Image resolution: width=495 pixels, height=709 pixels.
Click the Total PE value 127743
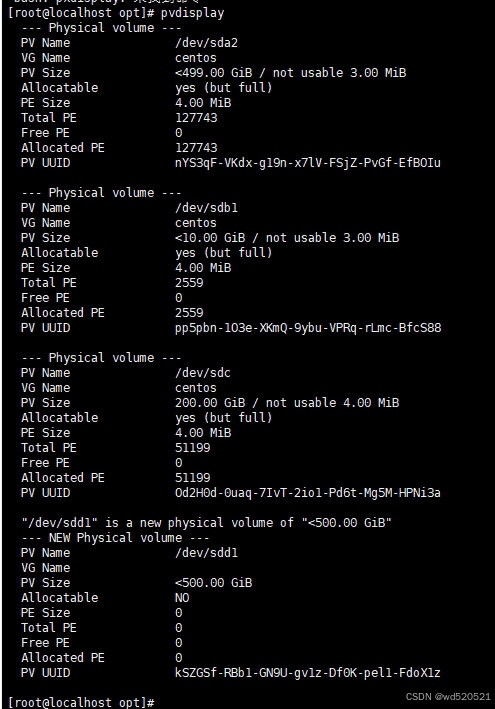tap(196, 118)
